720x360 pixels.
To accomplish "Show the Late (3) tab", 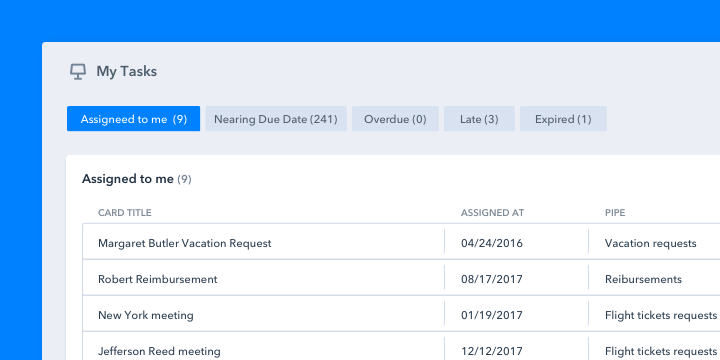I will point(479,119).
